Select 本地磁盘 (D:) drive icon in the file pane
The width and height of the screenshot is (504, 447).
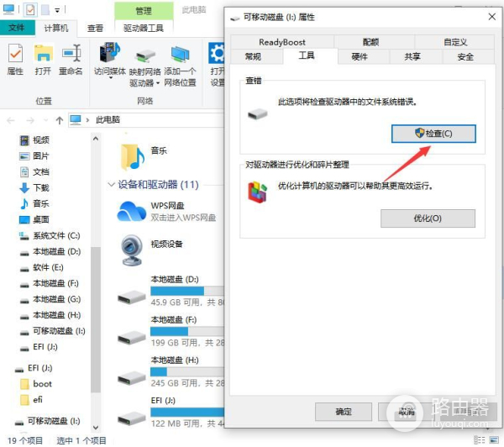pyautogui.click(x=131, y=297)
